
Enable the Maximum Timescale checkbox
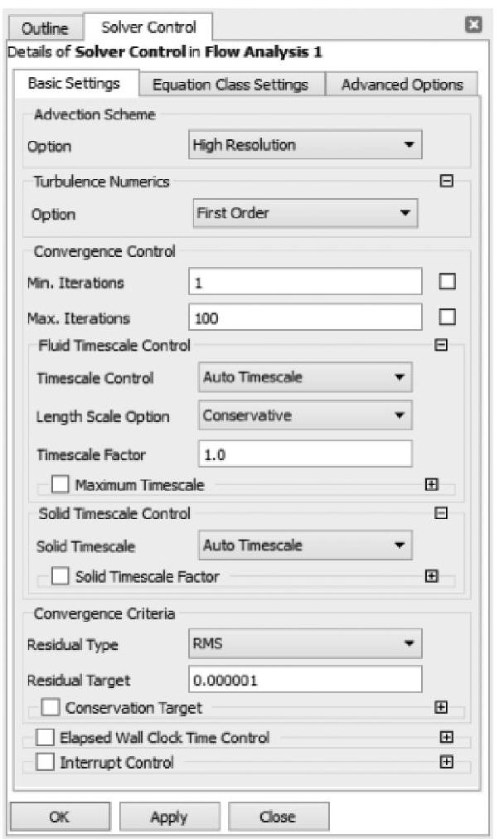(x=61, y=484)
